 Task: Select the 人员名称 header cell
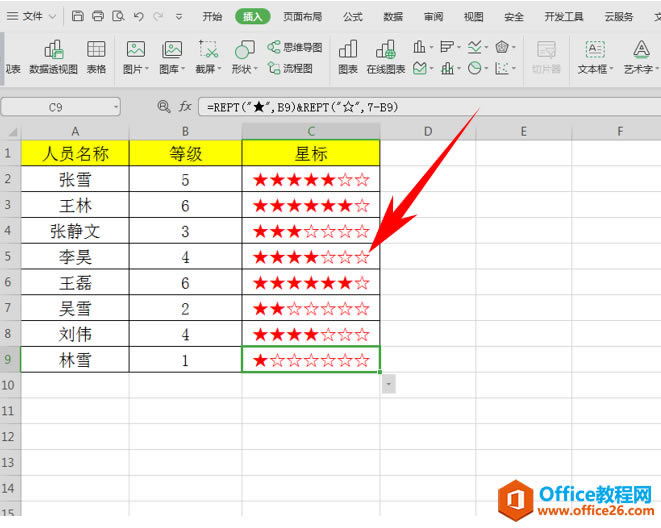click(x=75, y=153)
